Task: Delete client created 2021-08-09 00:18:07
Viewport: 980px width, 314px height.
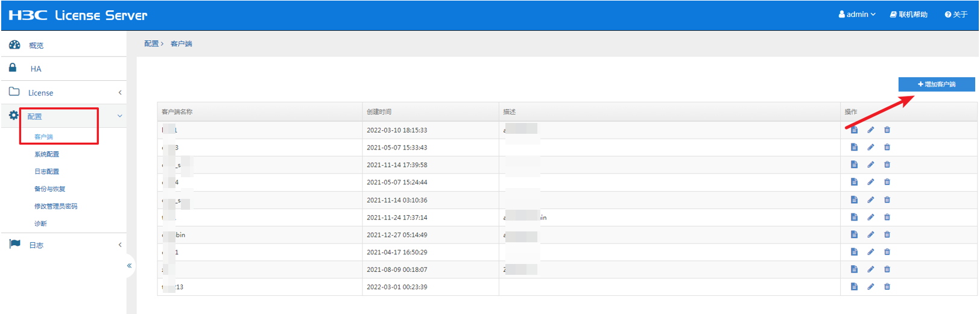Action: [x=887, y=269]
